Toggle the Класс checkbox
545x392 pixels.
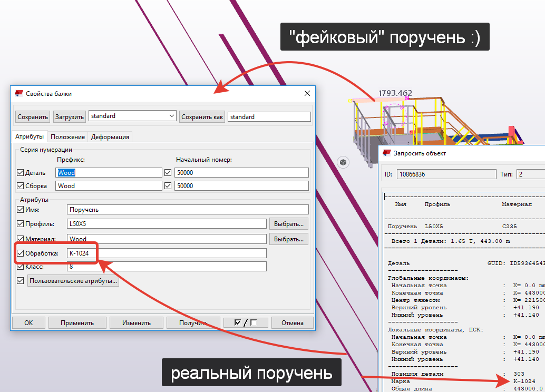(x=21, y=267)
